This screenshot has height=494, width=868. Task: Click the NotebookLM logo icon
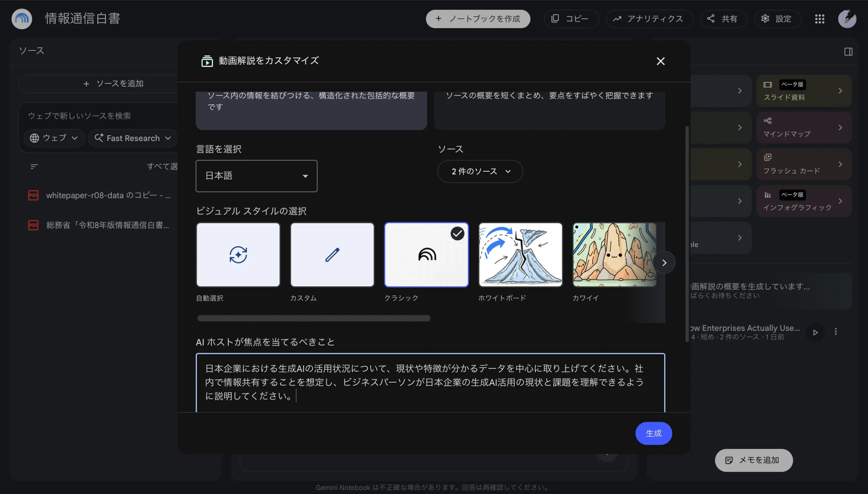coord(22,18)
